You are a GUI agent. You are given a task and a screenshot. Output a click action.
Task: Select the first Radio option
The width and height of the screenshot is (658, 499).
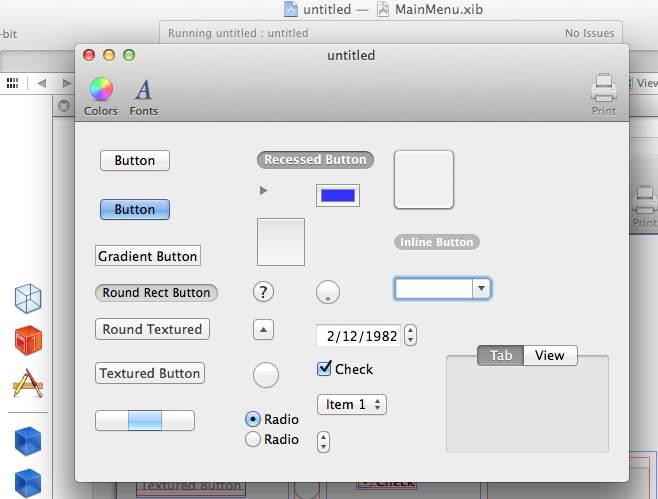pyautogui.click(x=253, y=419)
